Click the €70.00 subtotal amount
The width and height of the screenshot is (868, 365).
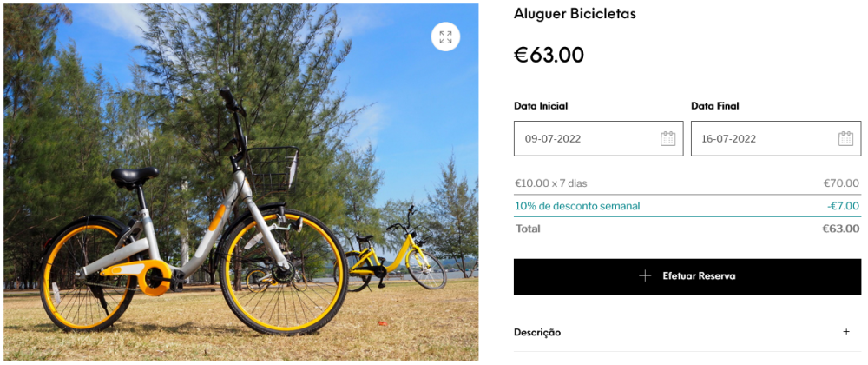point(841,183)
